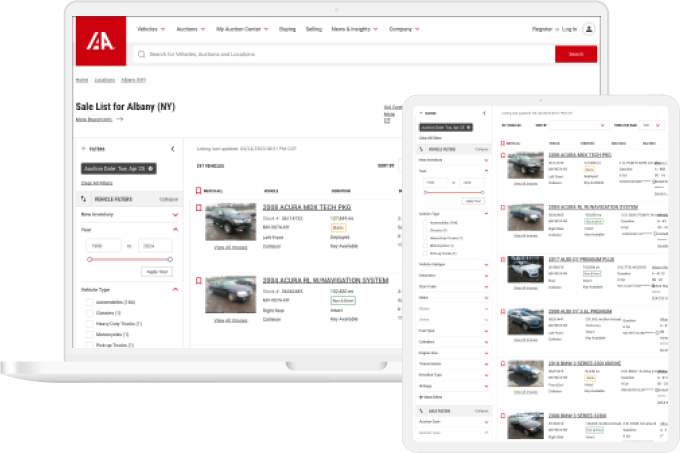
Task: Tick the Classics checkbox on the tablet
Action: point(425,231)
